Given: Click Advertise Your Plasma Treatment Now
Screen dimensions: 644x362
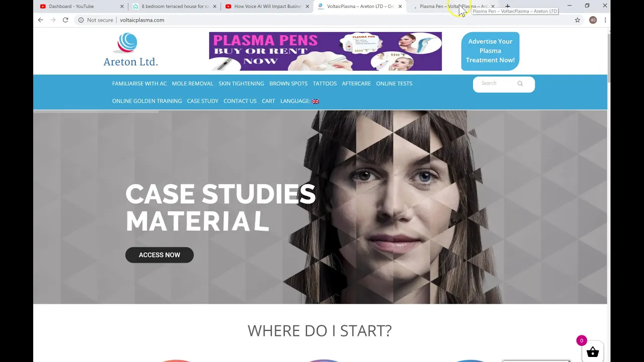Looking at the screenshot, I should 491,51.
